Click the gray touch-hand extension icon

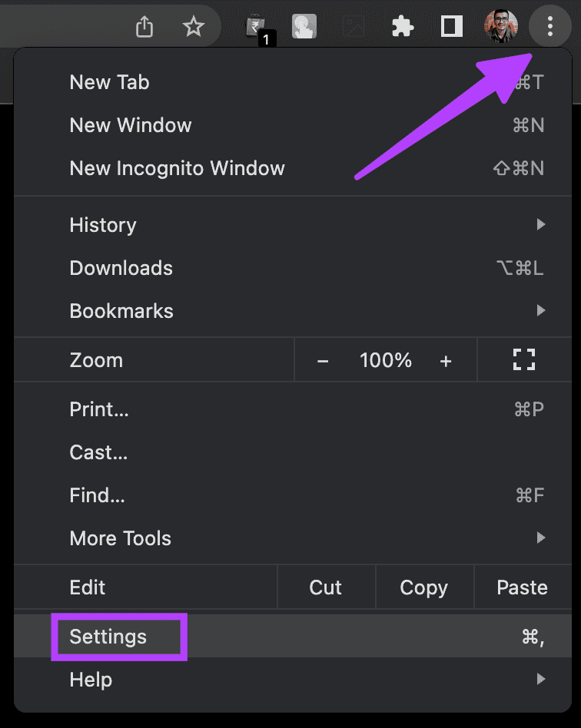click(x=304, y=26)
